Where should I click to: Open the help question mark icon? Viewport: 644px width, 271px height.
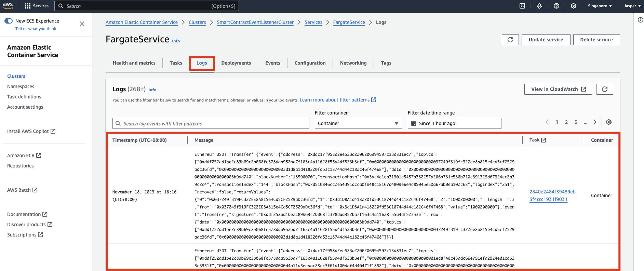tap(556, 6)
